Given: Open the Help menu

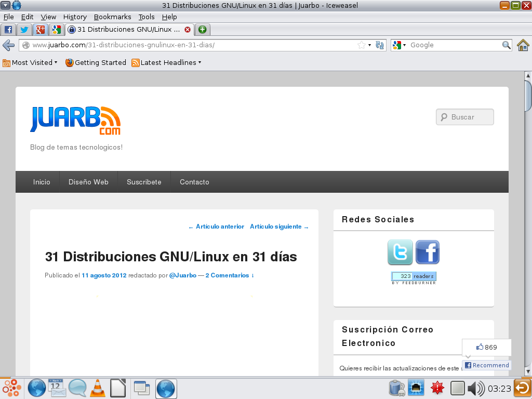Looking at the screenshot, I should point(169,17).
